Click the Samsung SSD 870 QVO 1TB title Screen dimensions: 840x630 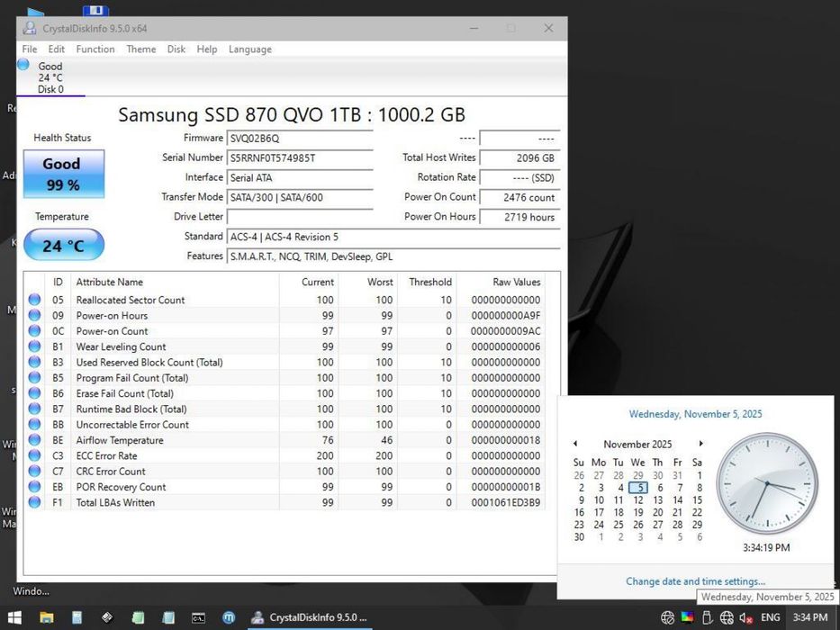click(x=292, y=114)
